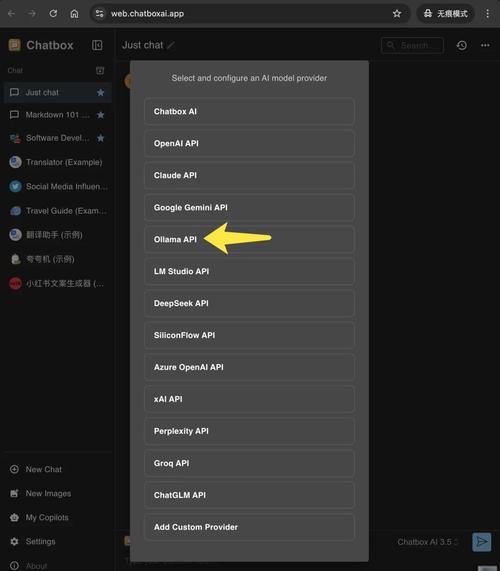Open chat history clock icon

coord(462,45)
